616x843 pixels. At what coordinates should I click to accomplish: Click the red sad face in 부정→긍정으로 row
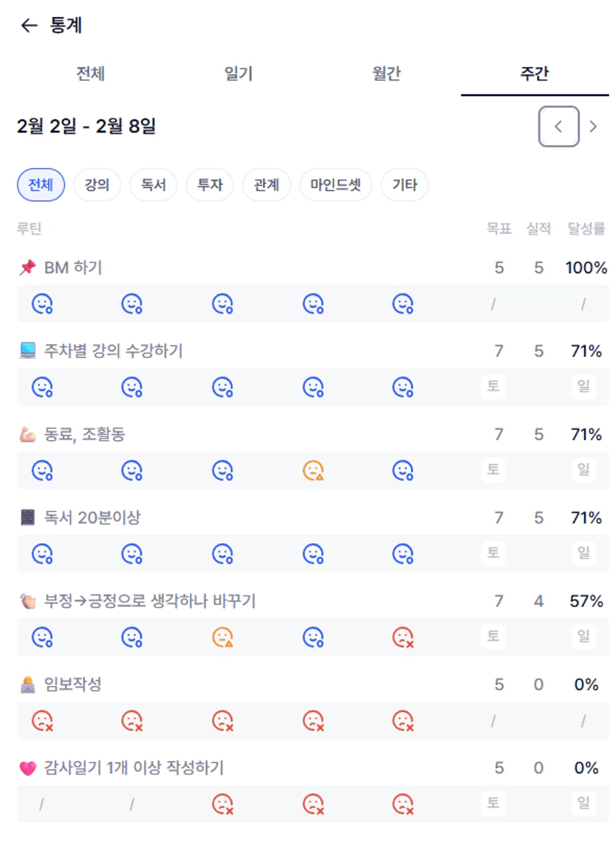tap(403, 637)
